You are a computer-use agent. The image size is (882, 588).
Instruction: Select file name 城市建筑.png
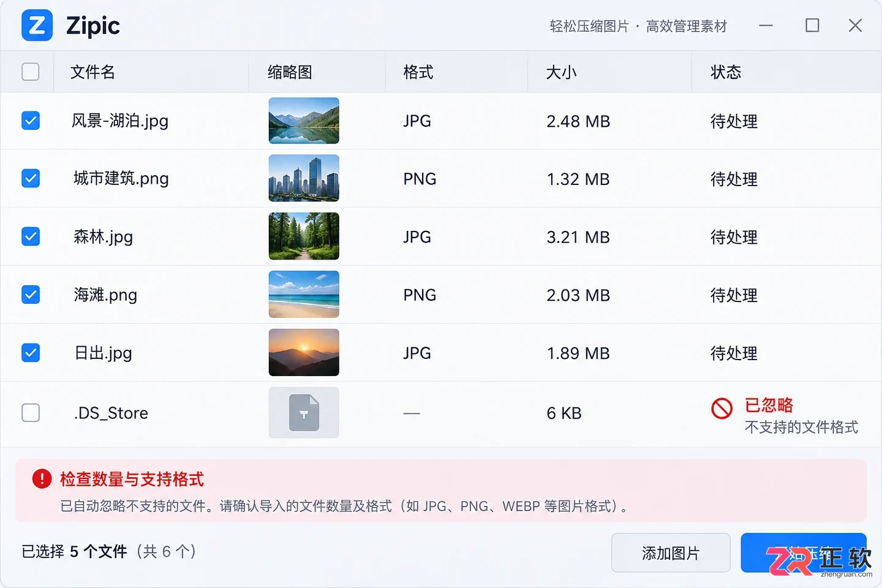[121, 179]
